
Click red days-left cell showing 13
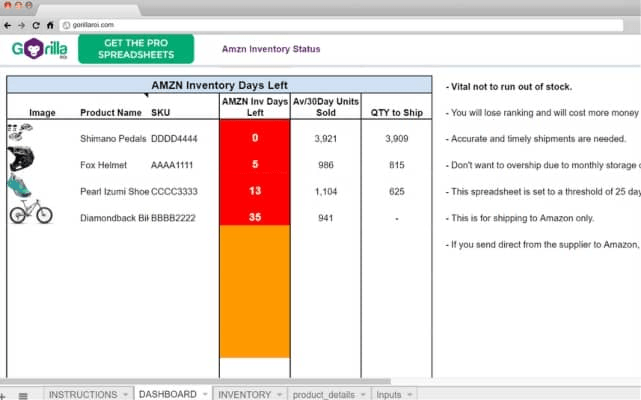pyautogui.click(x=255, y=191)
